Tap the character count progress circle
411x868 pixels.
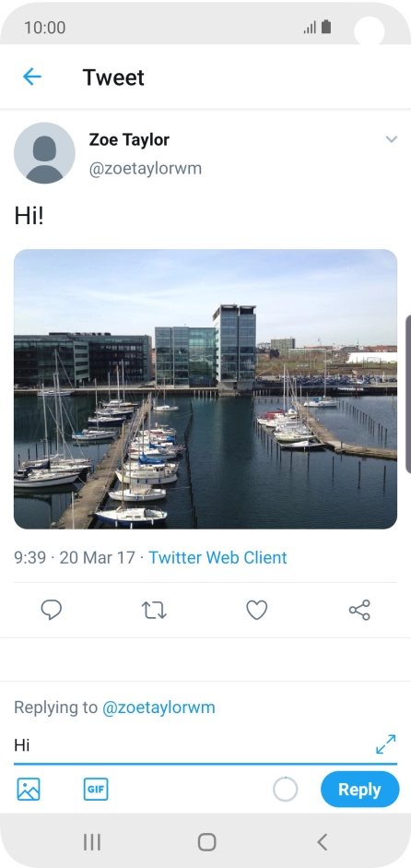pos(286,790)
